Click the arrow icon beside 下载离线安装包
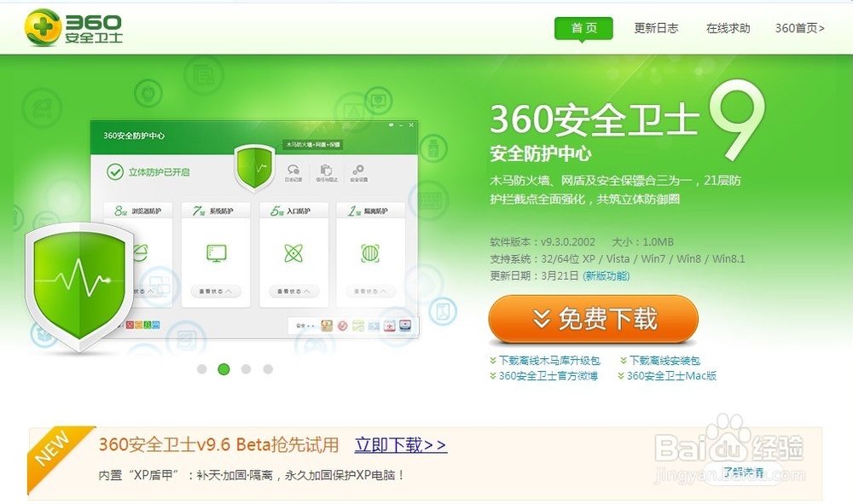 [x=624, y=361]
